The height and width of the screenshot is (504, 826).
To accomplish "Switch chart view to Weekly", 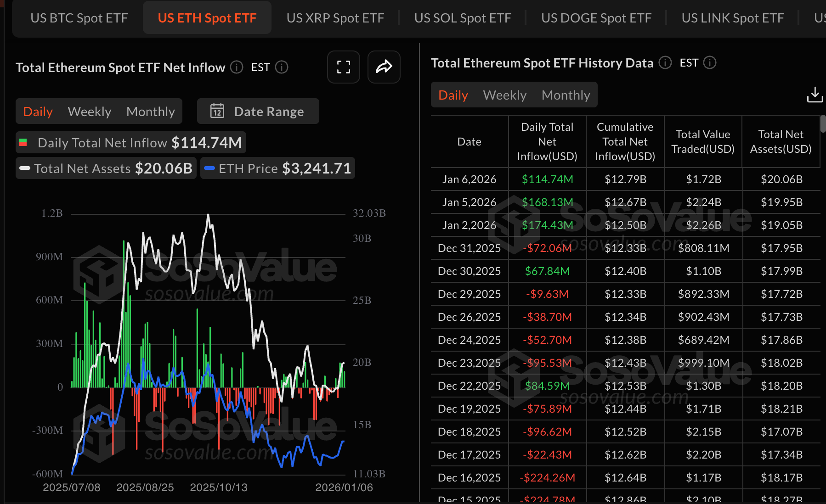I will pyautogui.click(x=89, y=111).
